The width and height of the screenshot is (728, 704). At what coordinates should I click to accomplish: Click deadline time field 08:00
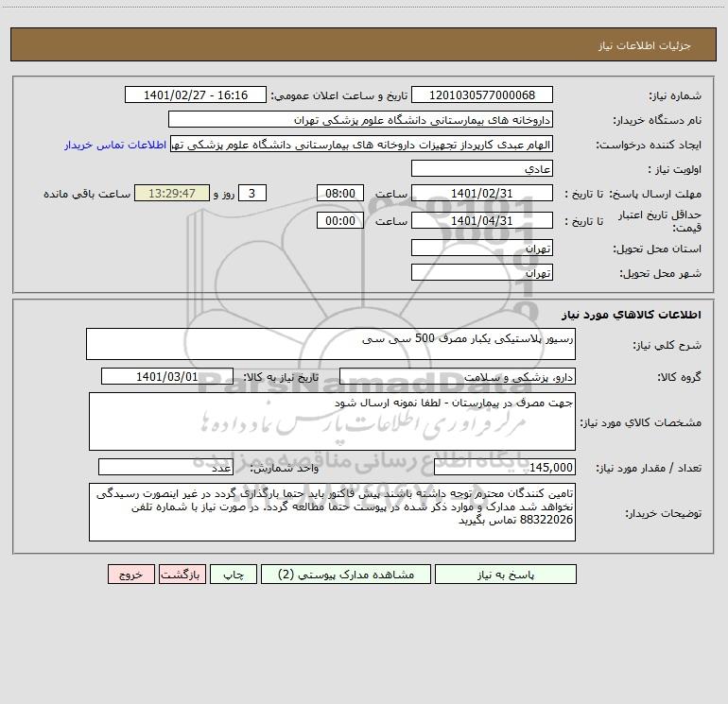click(339, 193)
